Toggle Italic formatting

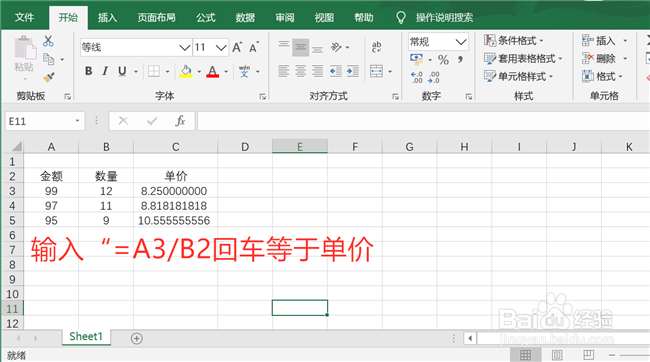coord(105,71)
